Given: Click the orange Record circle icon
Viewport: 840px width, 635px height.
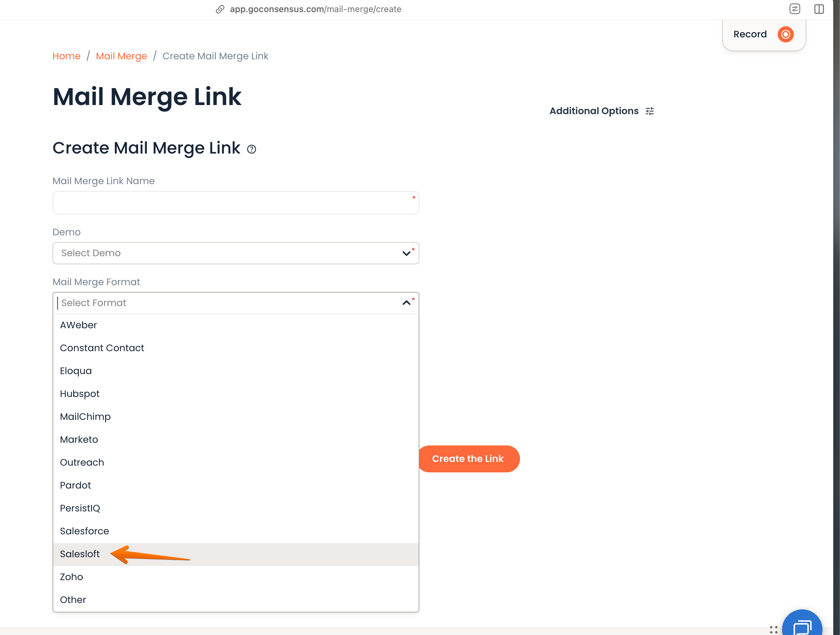Looking at the screenshot, I should click(785, 34).
